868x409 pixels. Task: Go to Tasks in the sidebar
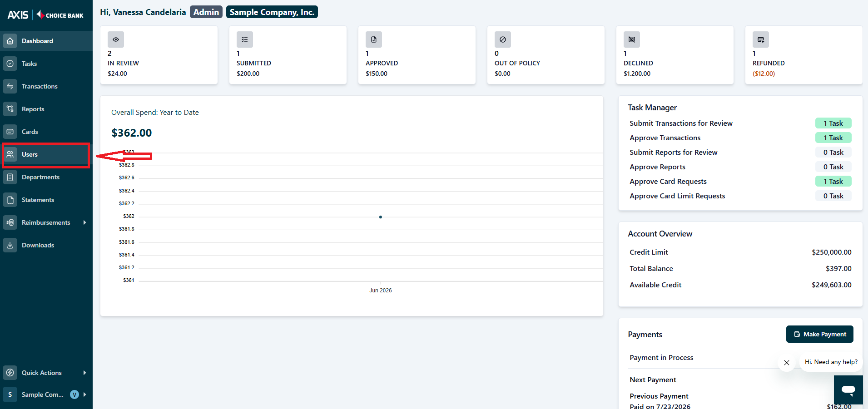(x=46, y=64)
